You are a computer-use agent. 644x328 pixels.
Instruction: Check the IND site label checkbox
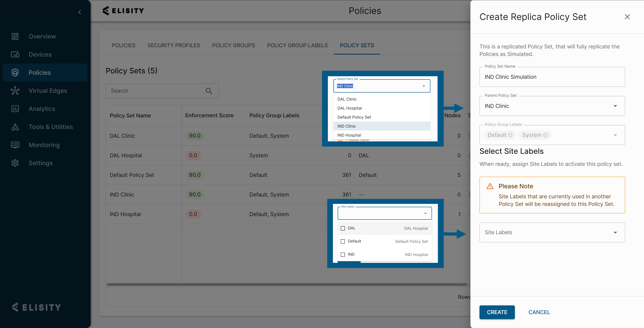click(343, 255)
